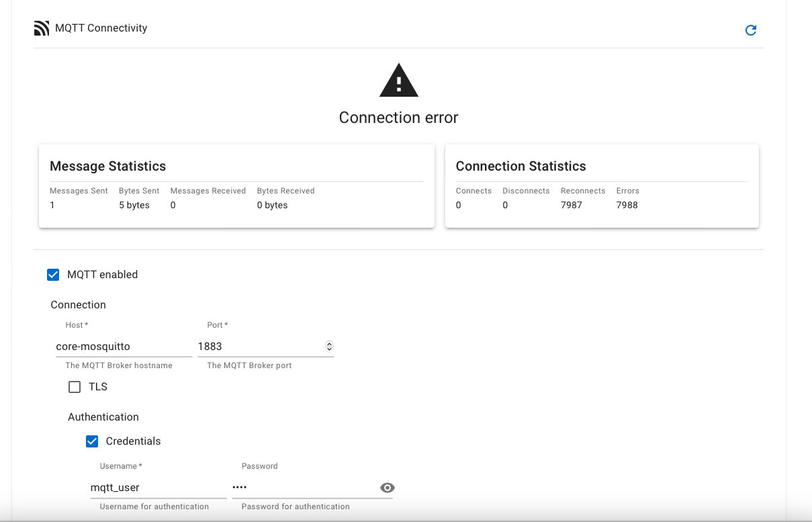Focus the Password input field
Image resolution: width=812 pixels, height=522 pixels.
click(304, 488)
